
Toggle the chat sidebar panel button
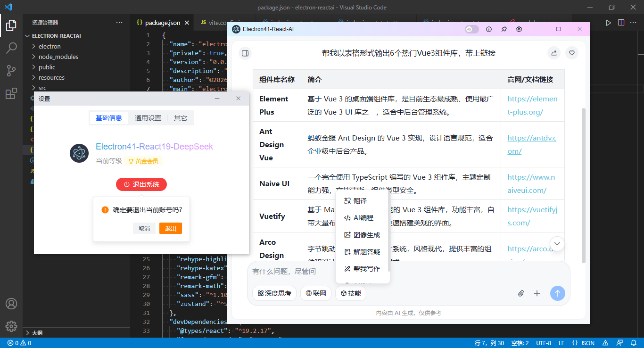(x=245, y=53)
